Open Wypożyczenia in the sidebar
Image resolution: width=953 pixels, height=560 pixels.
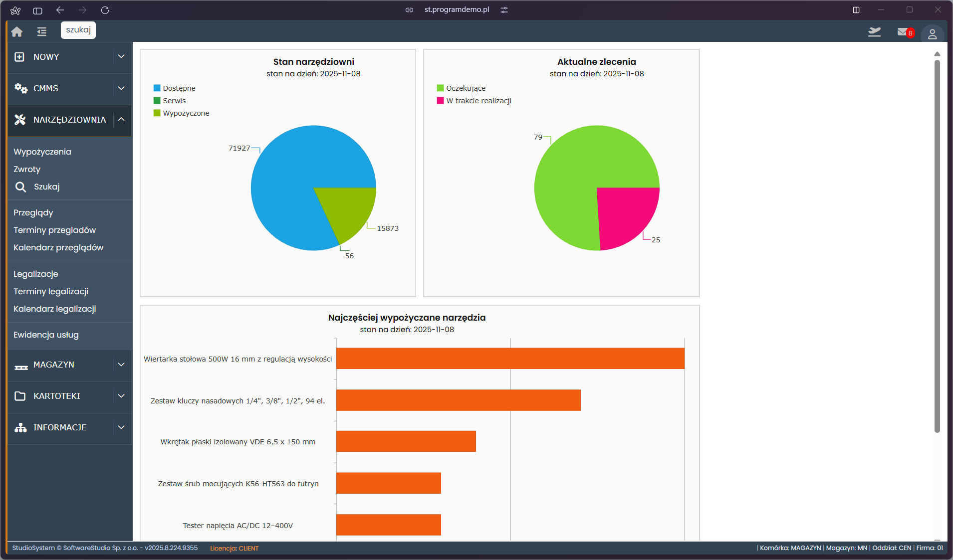pos(42,152)
